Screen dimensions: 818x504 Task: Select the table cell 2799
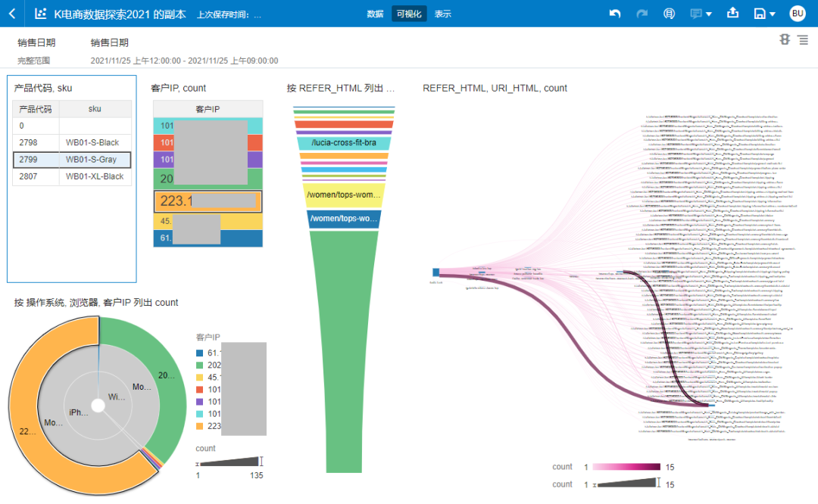click(x=36, y=160)
